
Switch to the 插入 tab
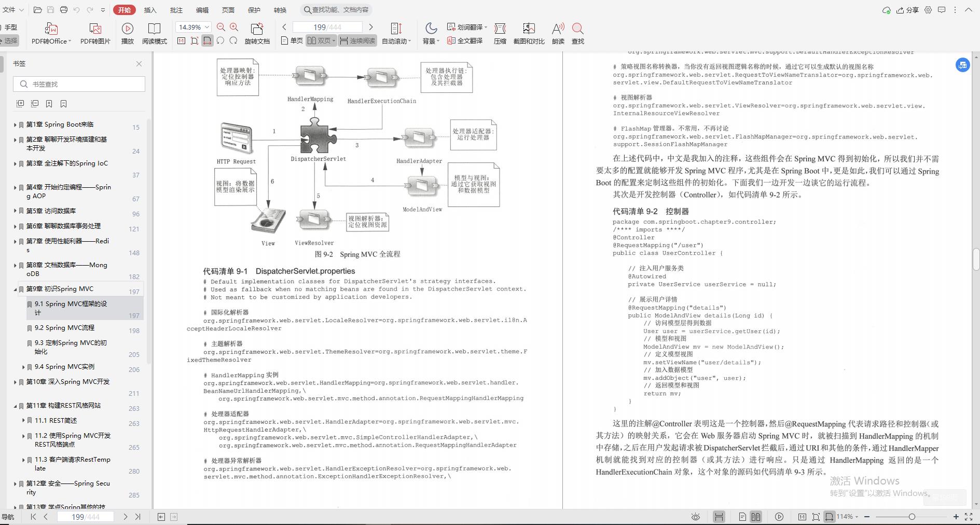[x=150, y=10]
